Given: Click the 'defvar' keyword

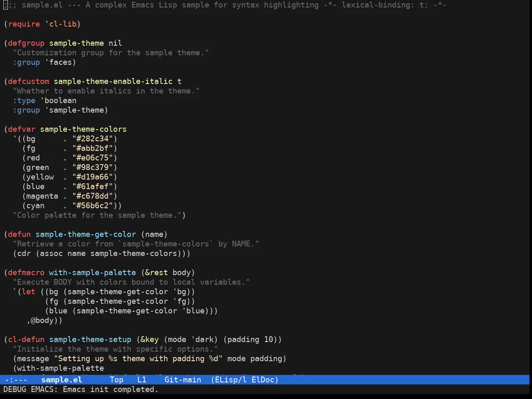Looking at the screenshot, I should pyautogui.click(x=22, y=129).
